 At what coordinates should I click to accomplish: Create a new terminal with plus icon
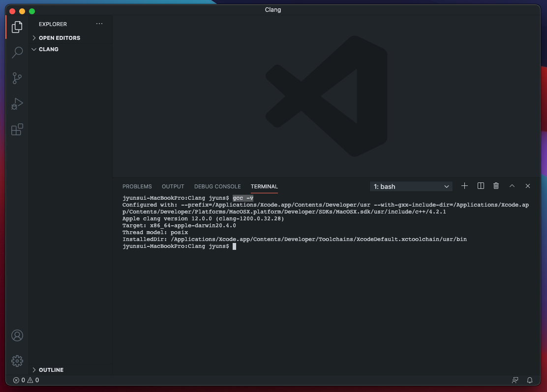[464, 186]
